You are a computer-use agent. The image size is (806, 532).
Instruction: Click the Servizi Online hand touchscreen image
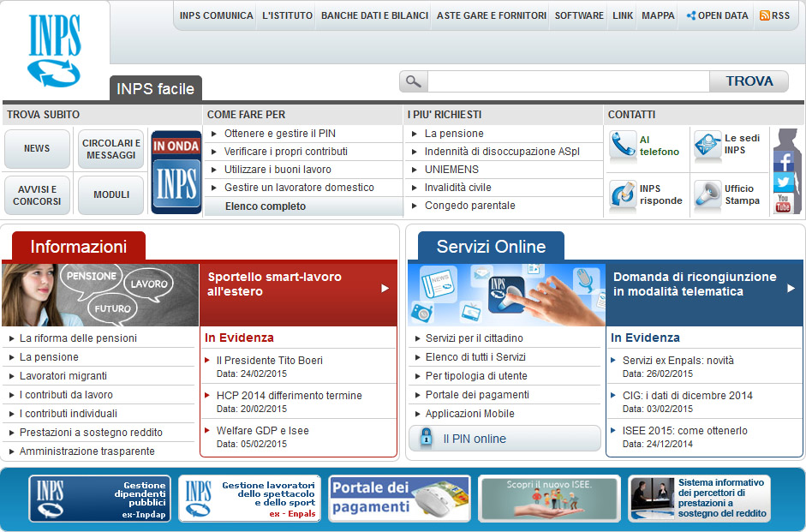coord(506,295)
